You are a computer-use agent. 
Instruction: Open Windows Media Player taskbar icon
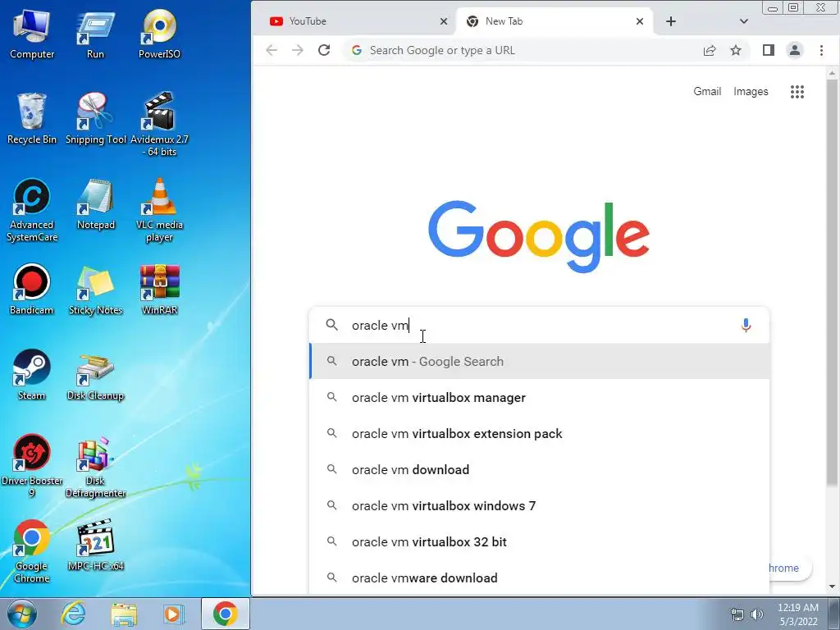[173, 614]
